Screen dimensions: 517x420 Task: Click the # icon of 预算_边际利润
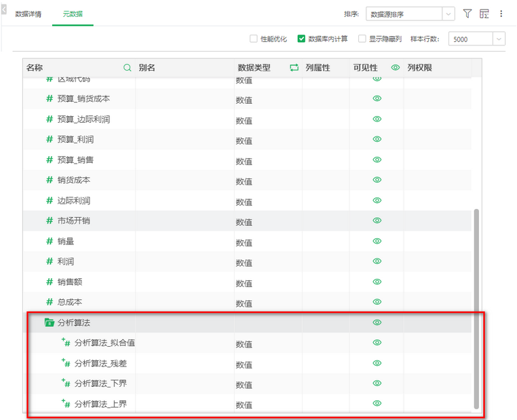click(x=50, y=119)
